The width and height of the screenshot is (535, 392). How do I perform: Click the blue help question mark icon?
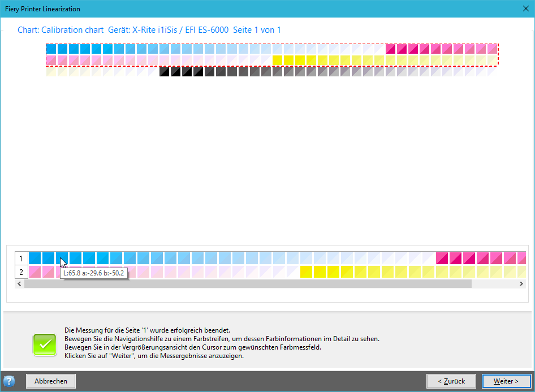point(9,381)
